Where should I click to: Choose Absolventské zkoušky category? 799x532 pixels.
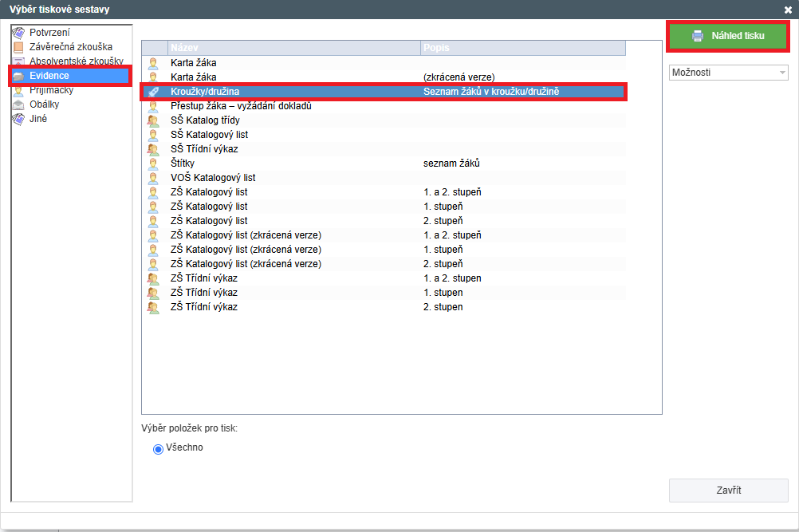tap(76, 61)
